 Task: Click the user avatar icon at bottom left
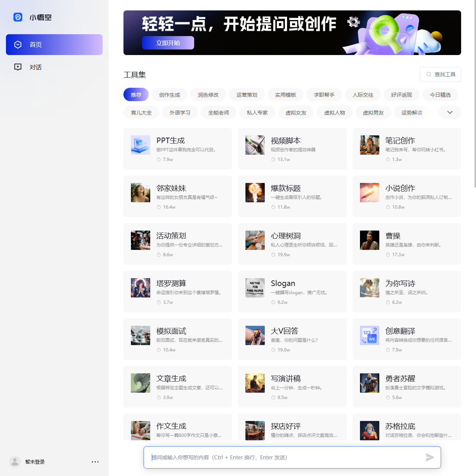point(15,462)
